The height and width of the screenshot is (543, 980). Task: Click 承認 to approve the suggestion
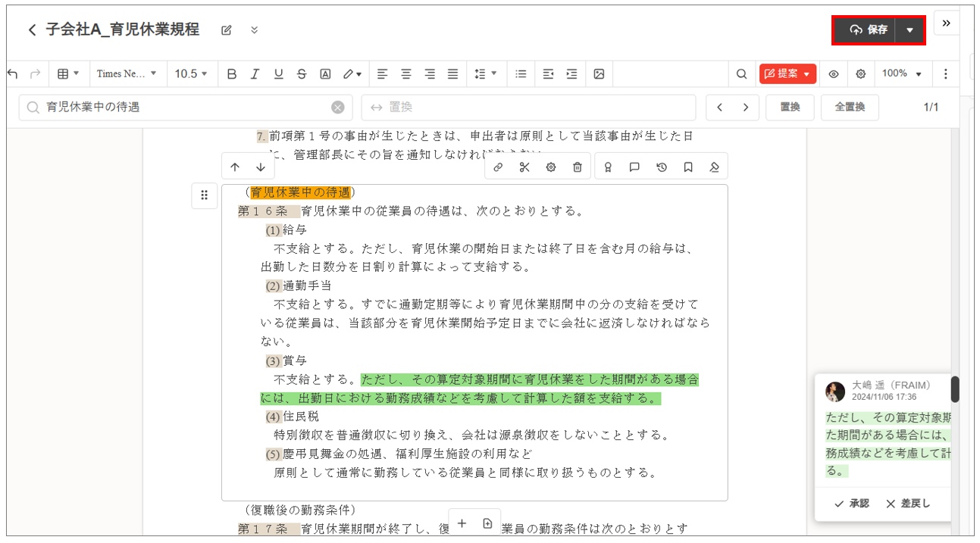[851, 504]
